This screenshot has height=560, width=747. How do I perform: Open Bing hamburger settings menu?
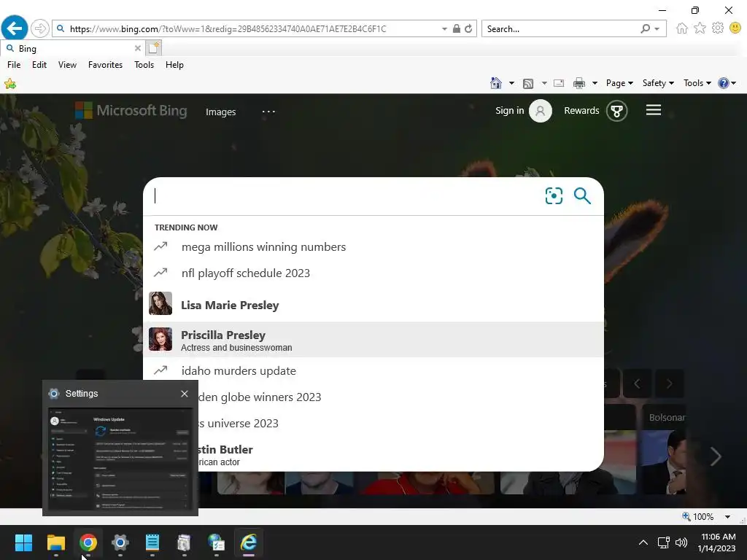(653, 110)
